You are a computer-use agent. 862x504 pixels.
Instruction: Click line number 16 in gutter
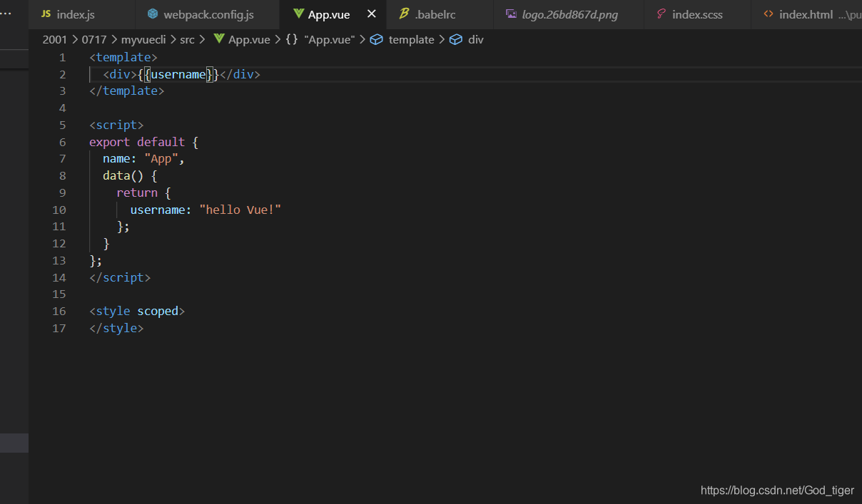point(59,312)
